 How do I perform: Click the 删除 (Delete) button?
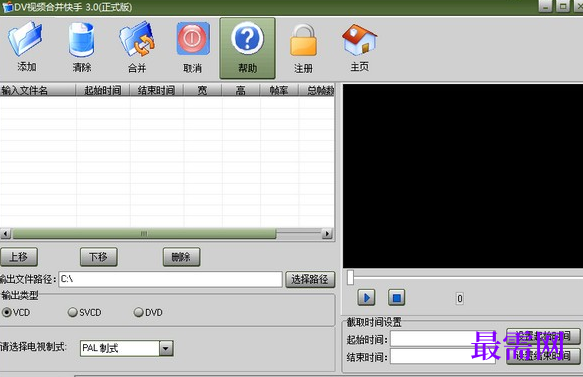[x=181, y=257]
